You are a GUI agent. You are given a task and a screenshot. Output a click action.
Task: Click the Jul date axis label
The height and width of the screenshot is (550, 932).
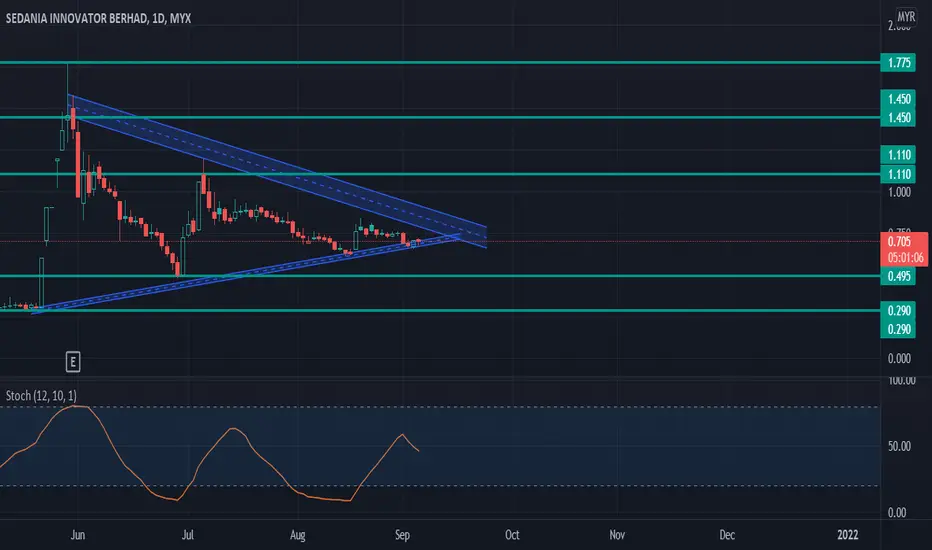pyautogui.click(x=188, y=535)
